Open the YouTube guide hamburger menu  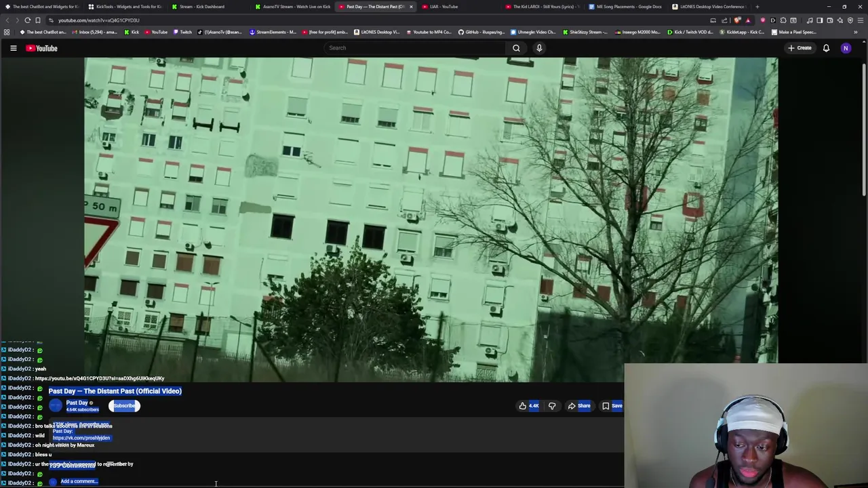pyautogui.click(x=13, y=48)
